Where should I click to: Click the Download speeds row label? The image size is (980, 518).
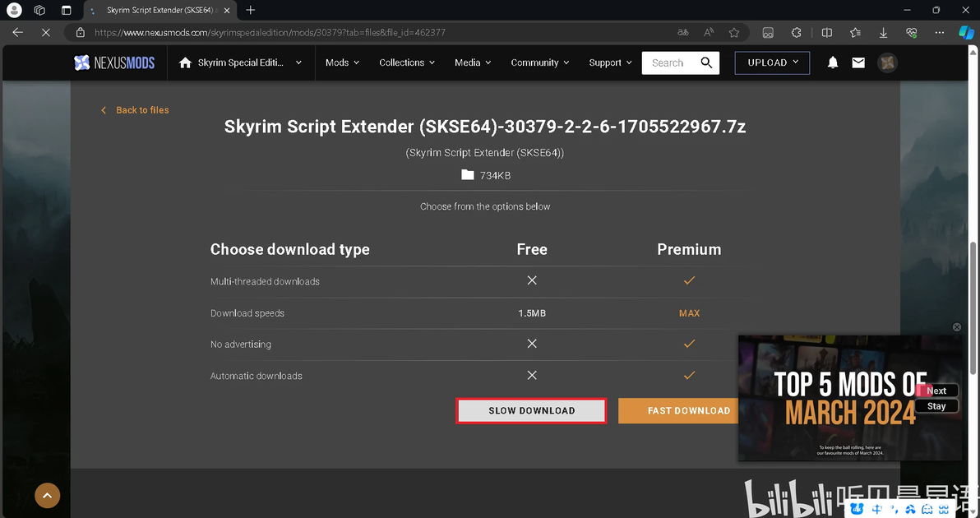coord(247,313)
